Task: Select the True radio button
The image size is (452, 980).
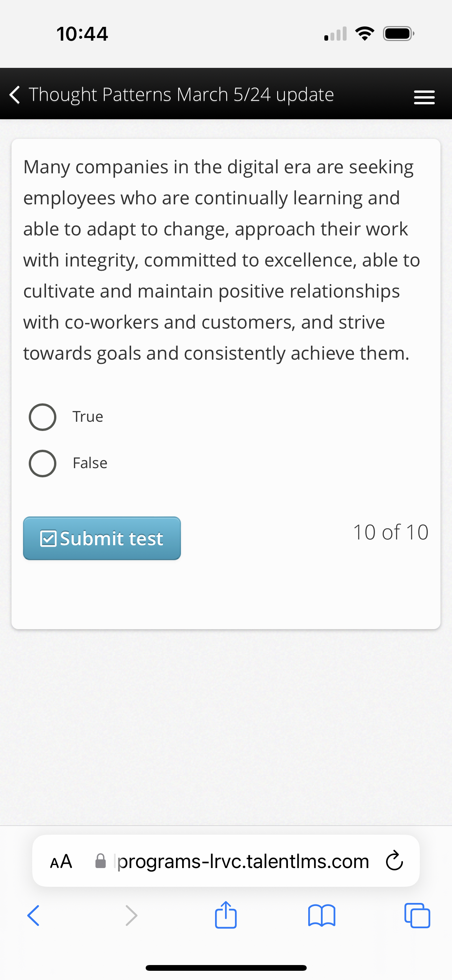Action: 43,417
